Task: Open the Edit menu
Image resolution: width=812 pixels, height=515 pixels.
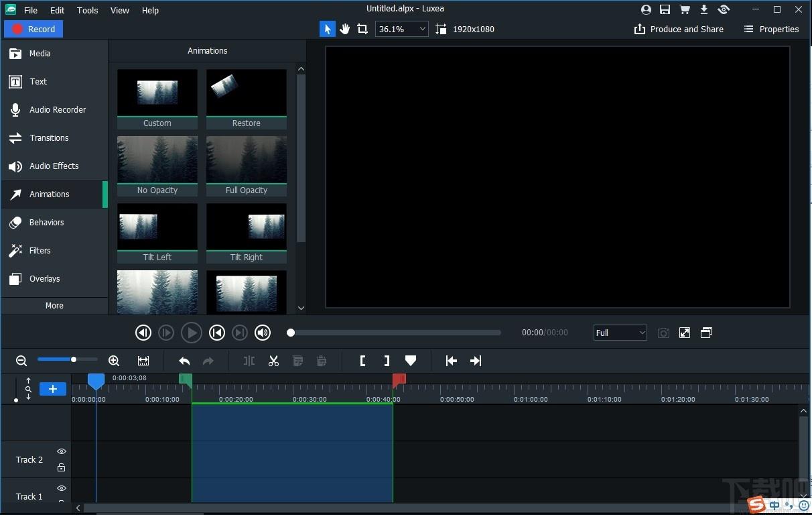Action: pyautogui.click(x=58, y=10)
